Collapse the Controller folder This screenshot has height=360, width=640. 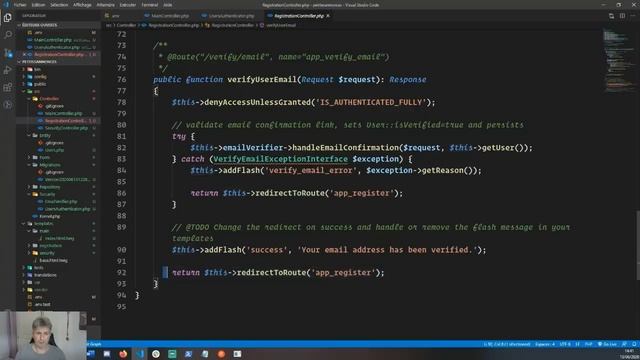tap(49, 99)
